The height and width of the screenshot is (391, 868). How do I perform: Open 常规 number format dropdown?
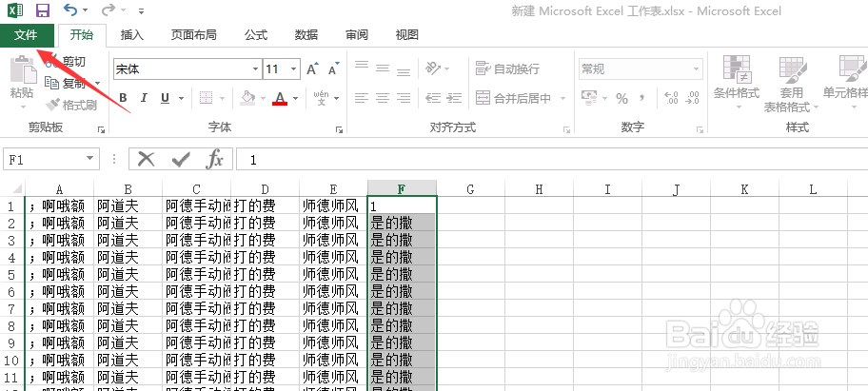(x=697, y=69)
